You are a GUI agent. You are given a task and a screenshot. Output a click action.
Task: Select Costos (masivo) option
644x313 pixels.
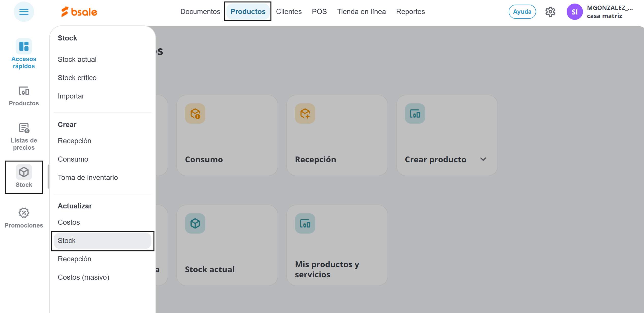coord(83,277)
